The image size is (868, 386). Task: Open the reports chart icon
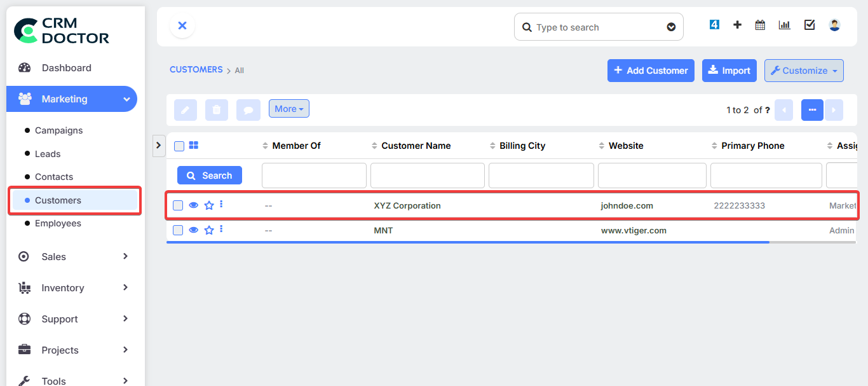pyautogui.click(x=785, y=25)
